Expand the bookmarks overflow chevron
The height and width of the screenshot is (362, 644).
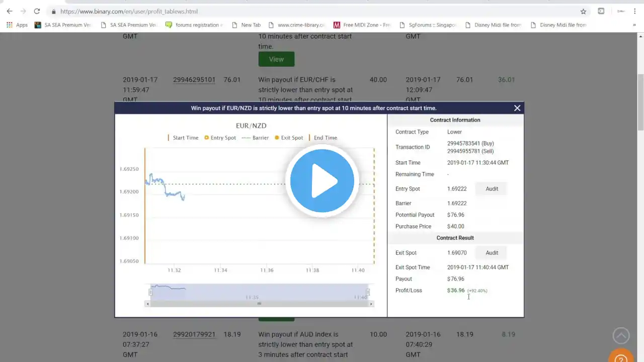(x=634, y=25)
